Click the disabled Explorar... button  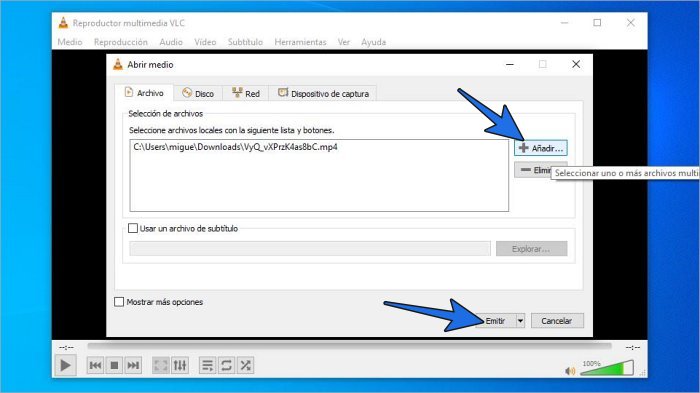pyautogui.click(x=531, y=249)
